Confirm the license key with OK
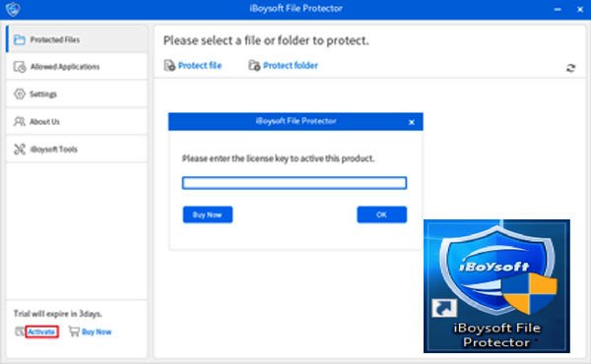This screenshot has height=364, width=591. tap(382, 214)
